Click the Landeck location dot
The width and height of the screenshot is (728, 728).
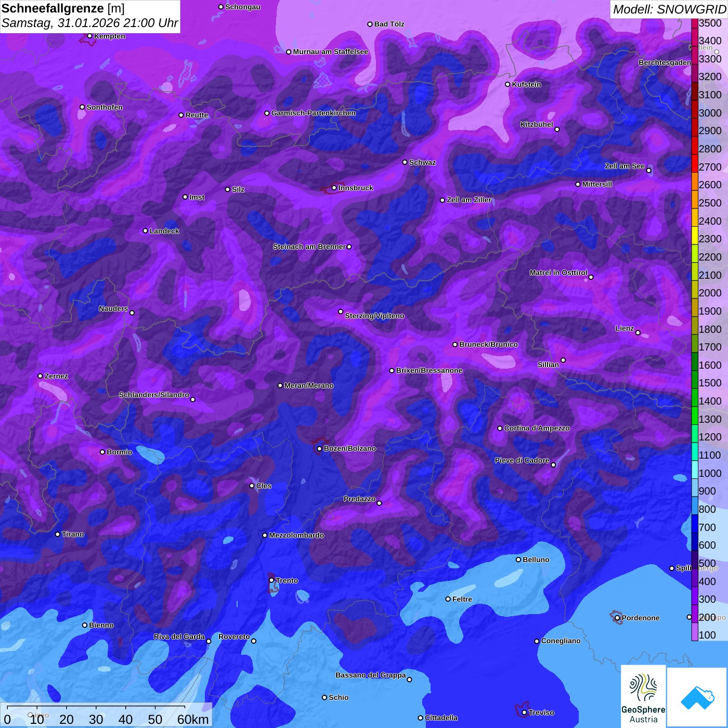pyautogui.click(x=145, y=231)
